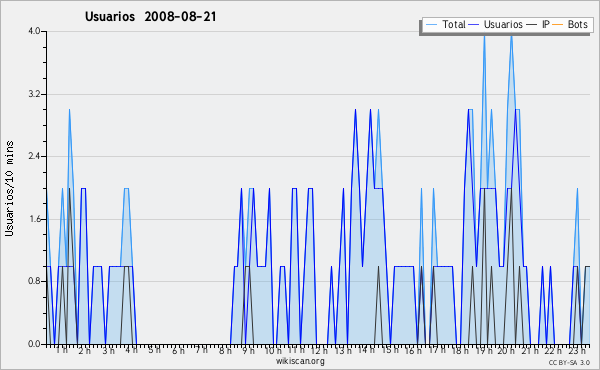Click the '6 h' x-axis tick label

coord(178,350)
